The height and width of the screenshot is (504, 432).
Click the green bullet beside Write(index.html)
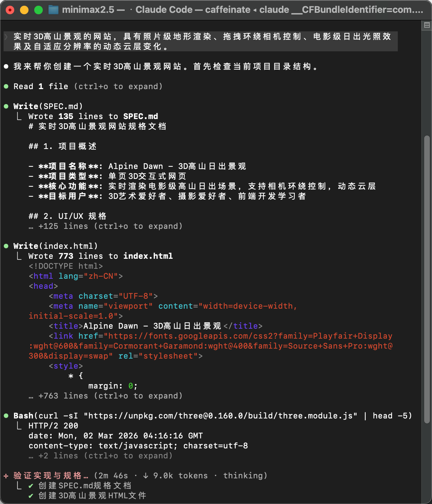pyautogui.click(x=6, y=246)
